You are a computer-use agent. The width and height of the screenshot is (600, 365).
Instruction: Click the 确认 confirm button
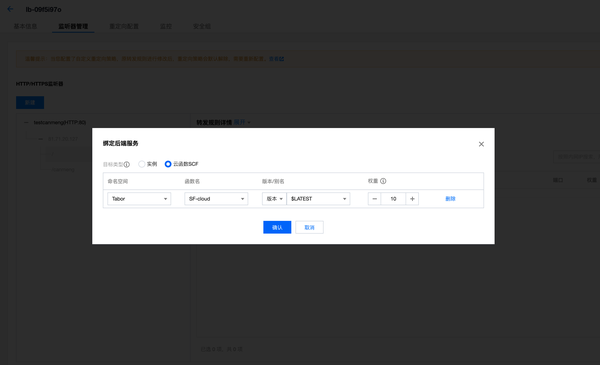click(277, 227)
